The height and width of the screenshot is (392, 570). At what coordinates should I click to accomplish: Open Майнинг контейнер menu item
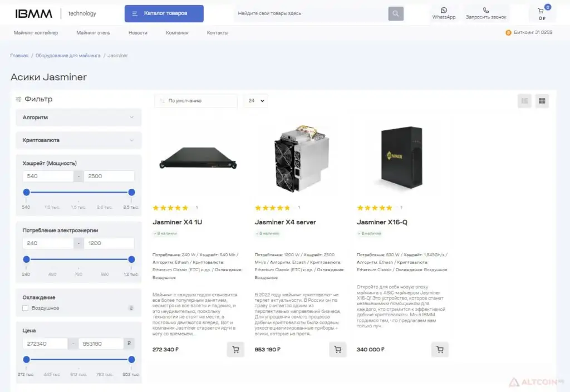[36, 33]
